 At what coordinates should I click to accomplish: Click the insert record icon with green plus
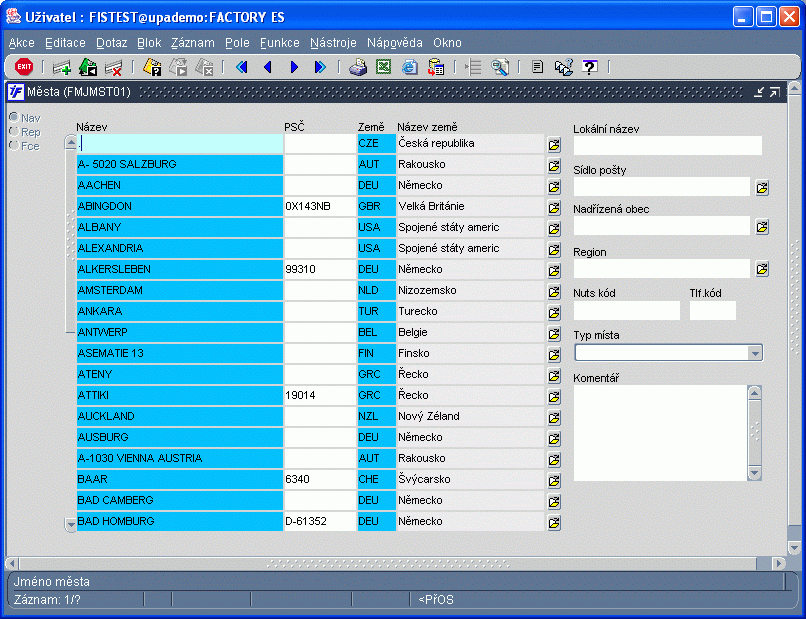pos(62,67)
